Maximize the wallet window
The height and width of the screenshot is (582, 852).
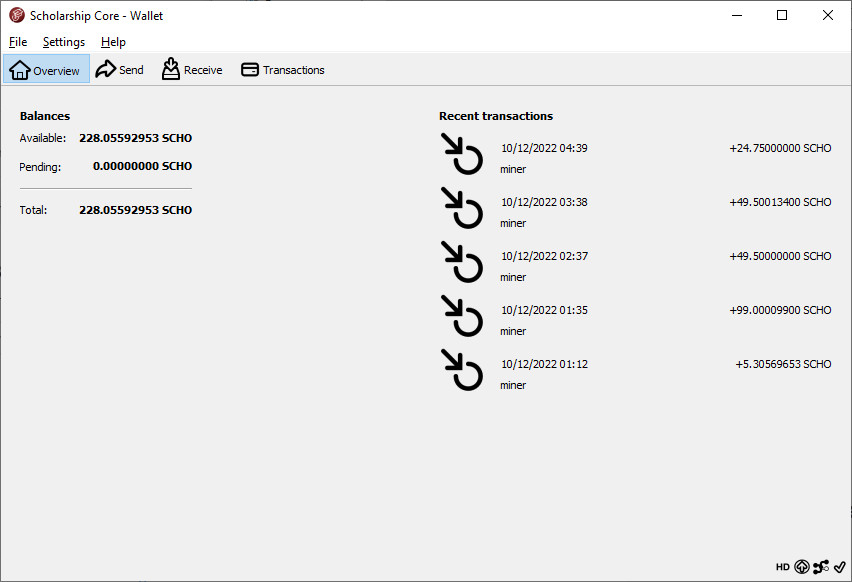pos(782,15)
